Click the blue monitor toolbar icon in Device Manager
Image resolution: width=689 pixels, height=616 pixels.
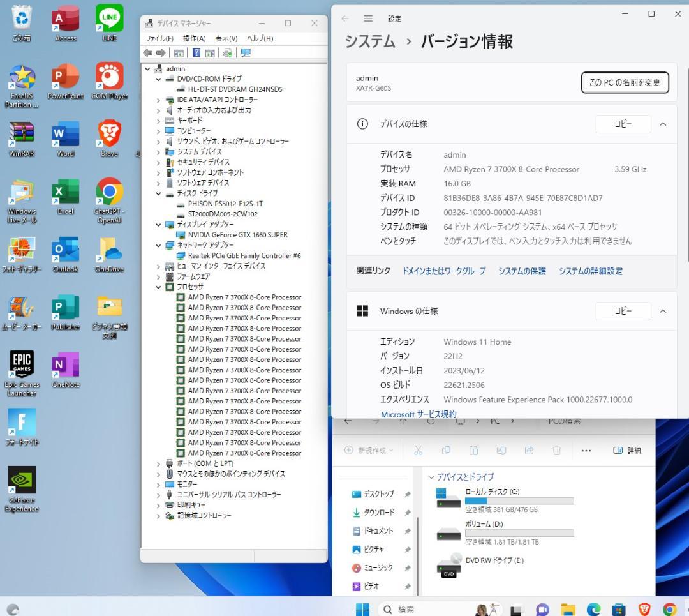pyautogui.click(x=246, y=53)
